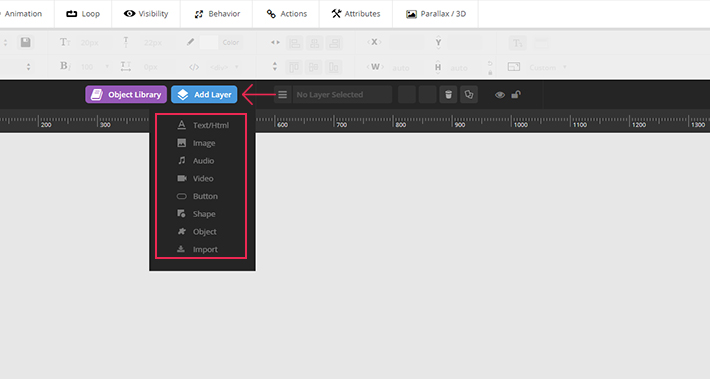Open the layer list hamburger menu
This screenshot has width=710, height=379.
click(283, 95)
